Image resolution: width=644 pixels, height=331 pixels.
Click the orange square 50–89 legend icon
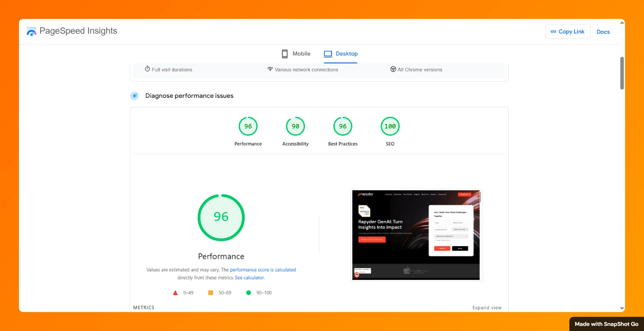pyautogui.click(x=211, y=293)
